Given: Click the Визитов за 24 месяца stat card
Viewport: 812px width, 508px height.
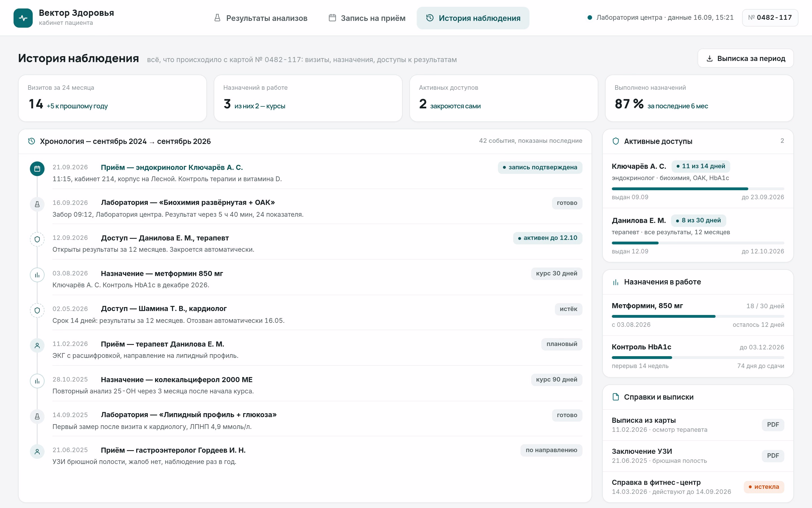Looking at the screenshot, I should 112,98.
